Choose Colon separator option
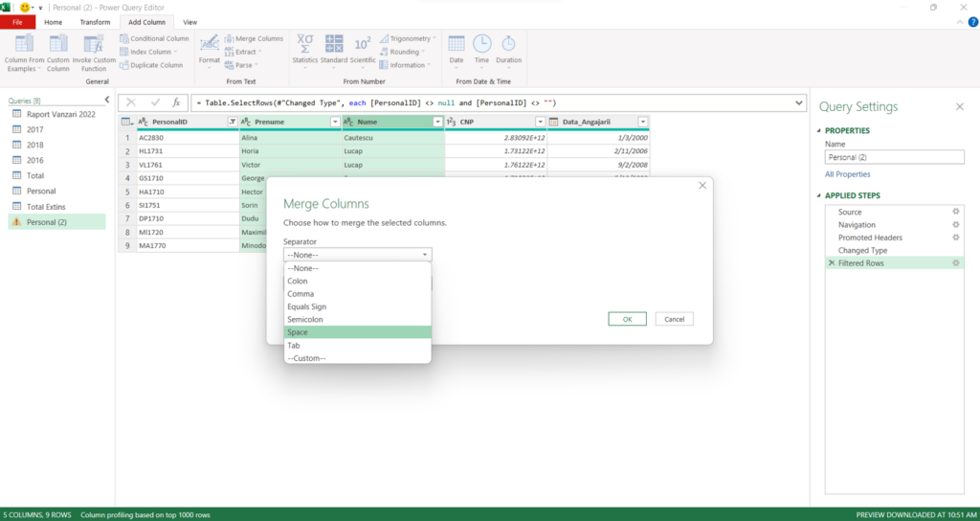This screenshot has width=980, height=521. coord(358,281)
